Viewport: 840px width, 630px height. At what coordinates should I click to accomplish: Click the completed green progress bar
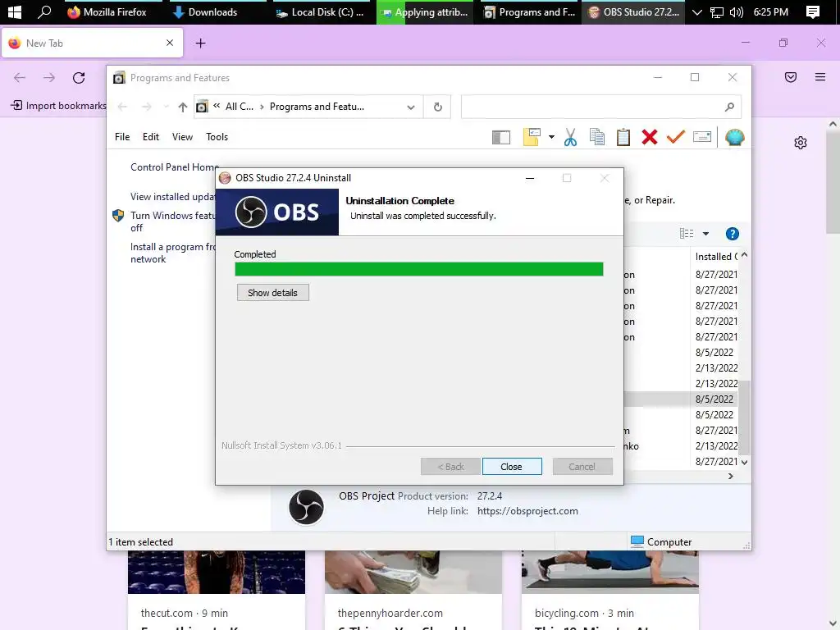(x=419, y=269)
